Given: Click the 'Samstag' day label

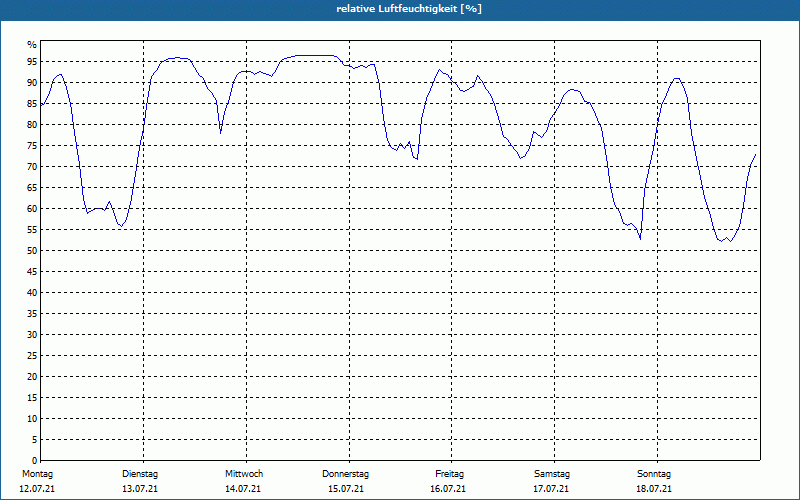Looking at the screenshot, I should coord(552,474).
